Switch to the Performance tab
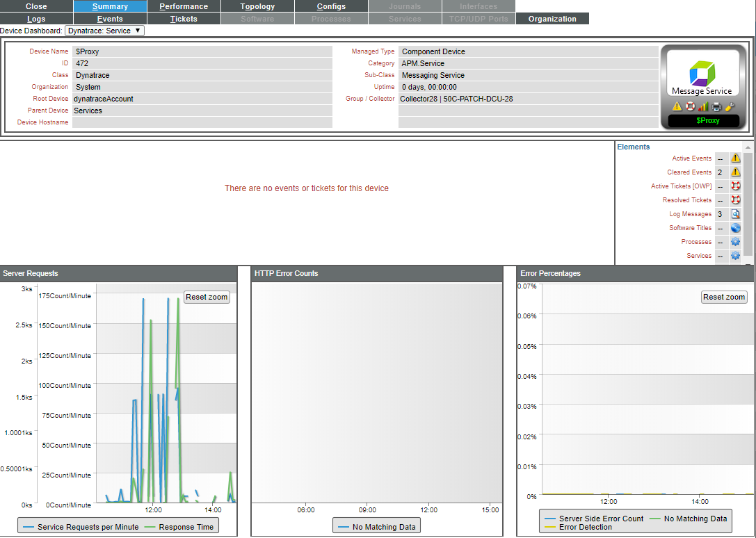The height and width of the screenshot is (538, 756). pyautogui.click(x=184, y=6)
